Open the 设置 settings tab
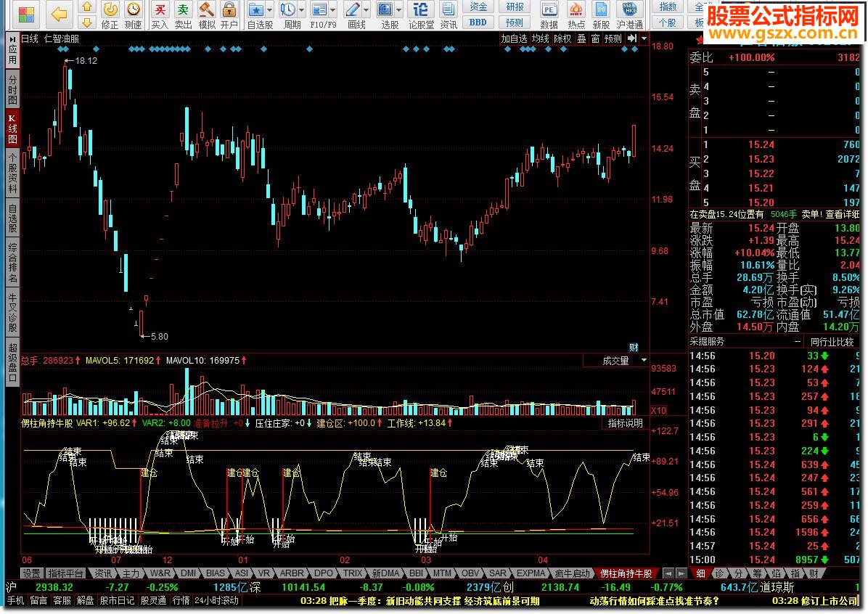 (31, 573)
